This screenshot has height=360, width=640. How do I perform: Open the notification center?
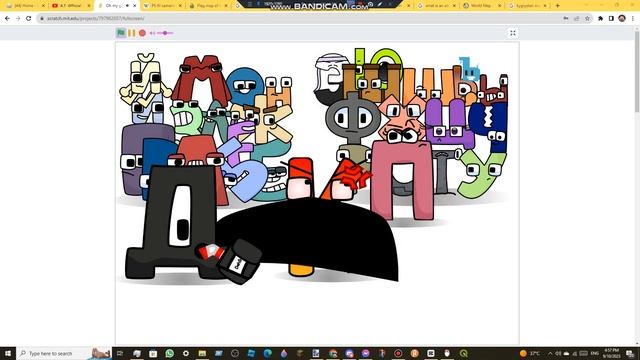pos(630,353)
